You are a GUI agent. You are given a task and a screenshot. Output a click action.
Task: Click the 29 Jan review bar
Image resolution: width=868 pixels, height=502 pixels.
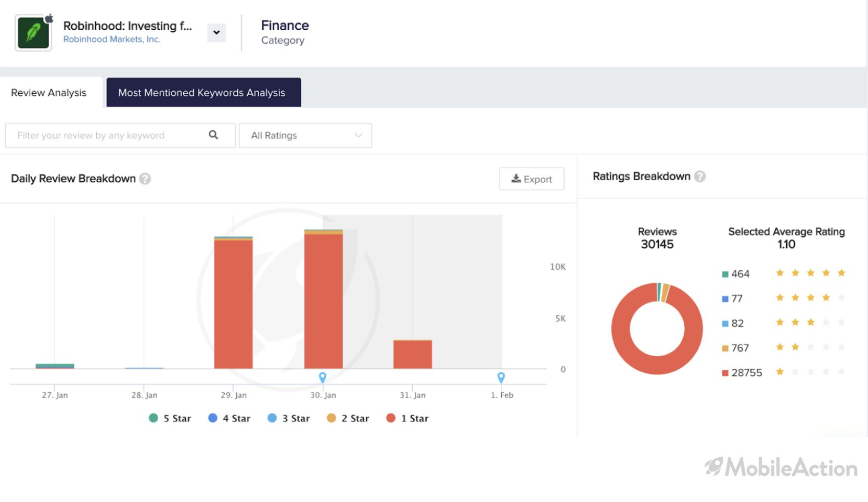point(234,303)
